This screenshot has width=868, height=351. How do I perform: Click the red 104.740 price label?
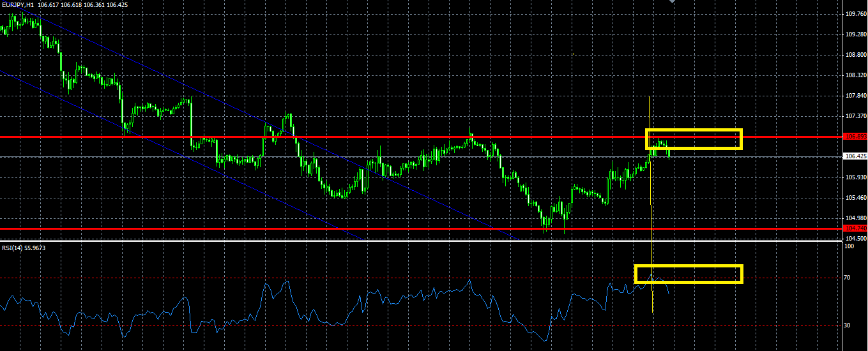855,228
